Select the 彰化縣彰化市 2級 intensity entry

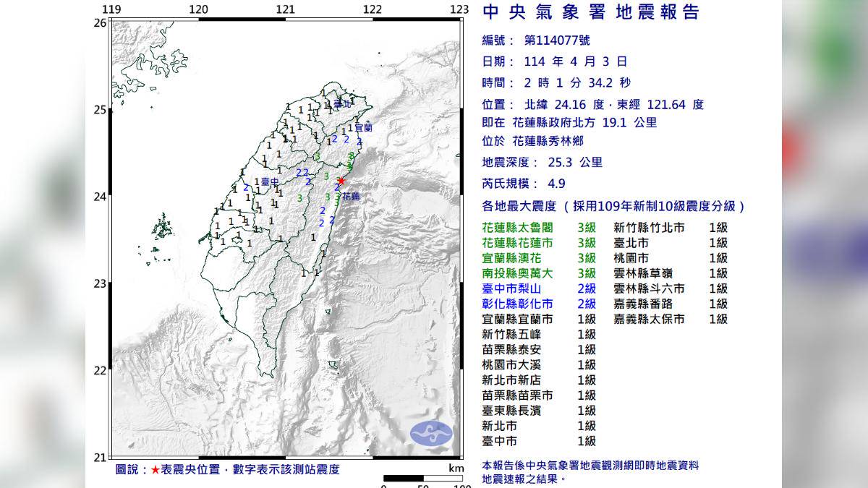(x=539, y=304)
